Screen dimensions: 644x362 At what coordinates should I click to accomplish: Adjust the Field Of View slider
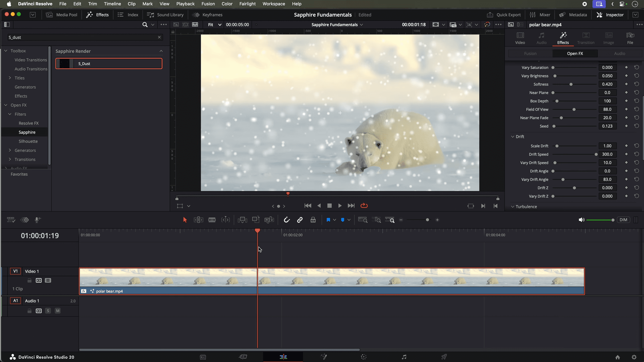[x=574, y=109]
